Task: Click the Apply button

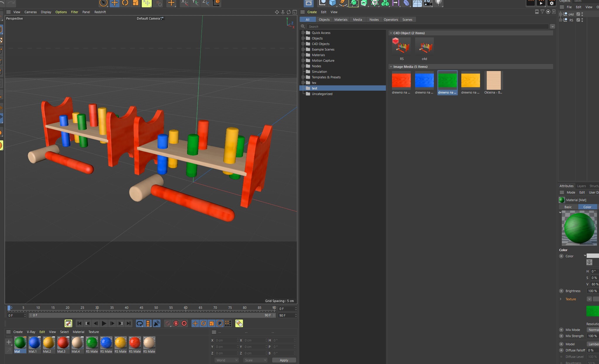Action: click(x=284, y=360)
